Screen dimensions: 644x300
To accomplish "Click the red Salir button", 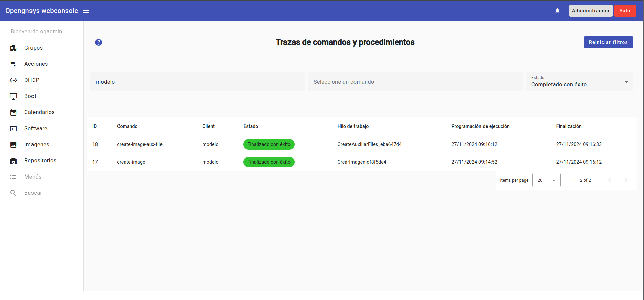I will point(625,11).
